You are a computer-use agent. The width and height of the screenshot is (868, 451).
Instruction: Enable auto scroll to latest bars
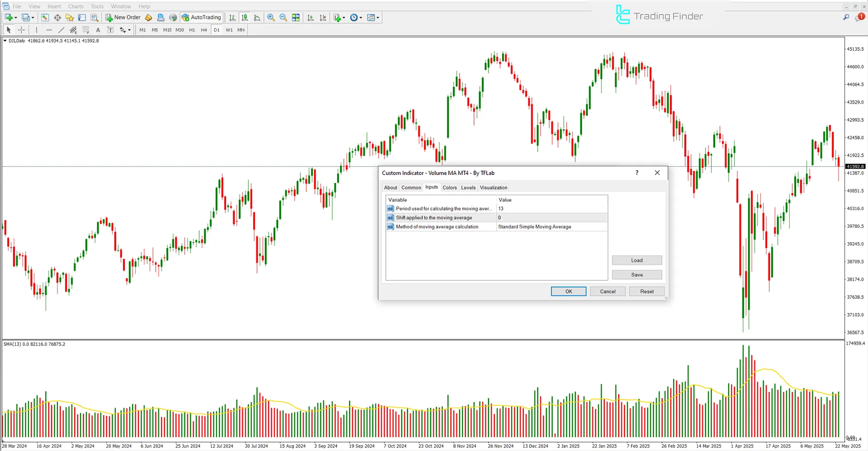[x=311, y=17]
